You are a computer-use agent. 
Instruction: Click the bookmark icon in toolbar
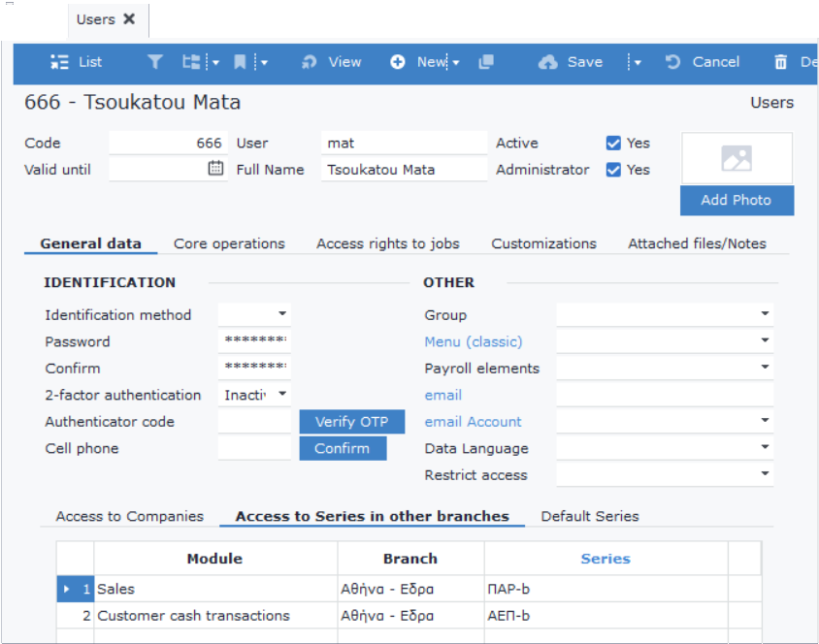tap(240, 62)
